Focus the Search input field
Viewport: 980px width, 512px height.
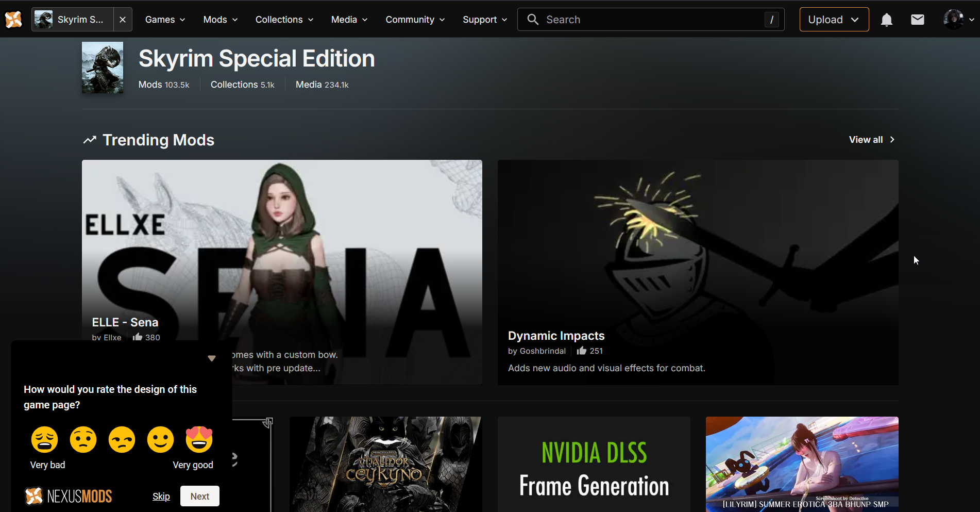point(651,20)
